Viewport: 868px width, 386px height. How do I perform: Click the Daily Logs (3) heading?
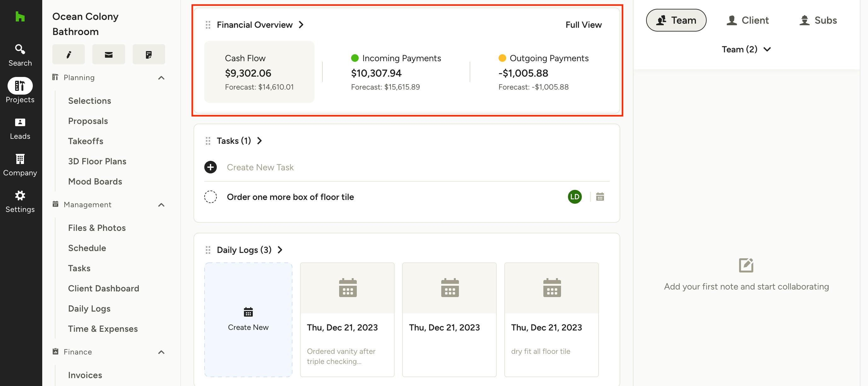(244, 250)
